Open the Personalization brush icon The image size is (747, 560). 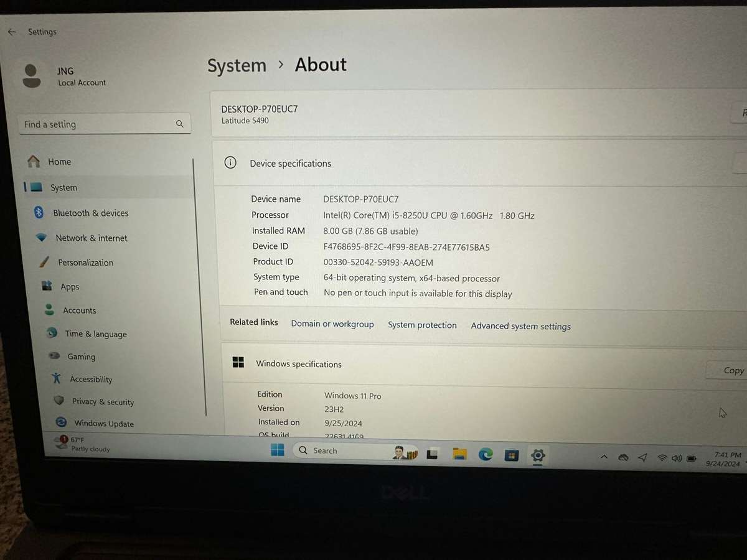pyautogui.click(x=43, y=262)
